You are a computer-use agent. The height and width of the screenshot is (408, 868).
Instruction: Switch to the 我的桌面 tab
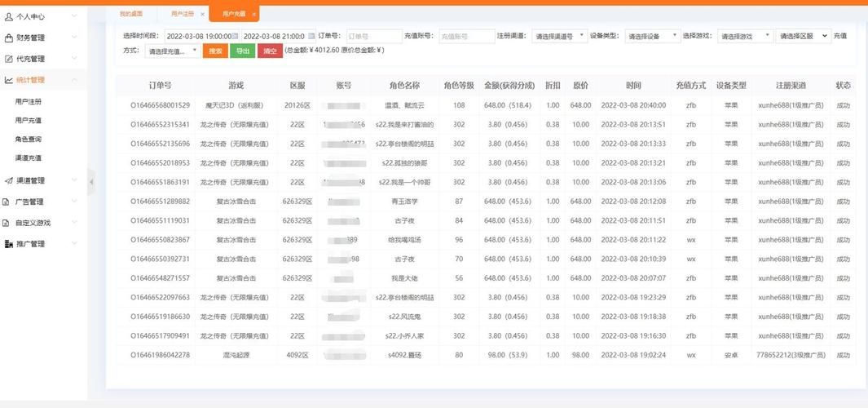[x=130, y=14]
